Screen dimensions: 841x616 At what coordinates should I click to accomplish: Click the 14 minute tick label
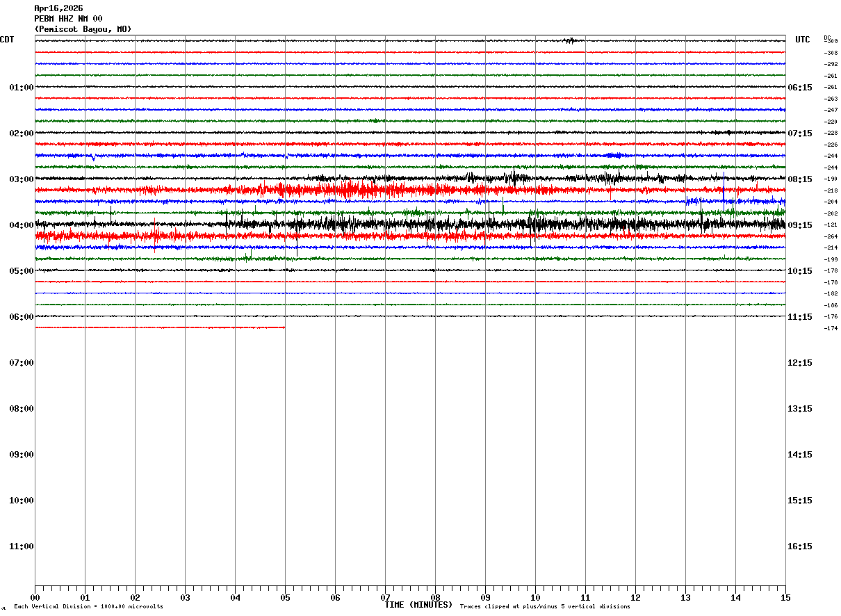pyautogui.click(x=735, y=598)
